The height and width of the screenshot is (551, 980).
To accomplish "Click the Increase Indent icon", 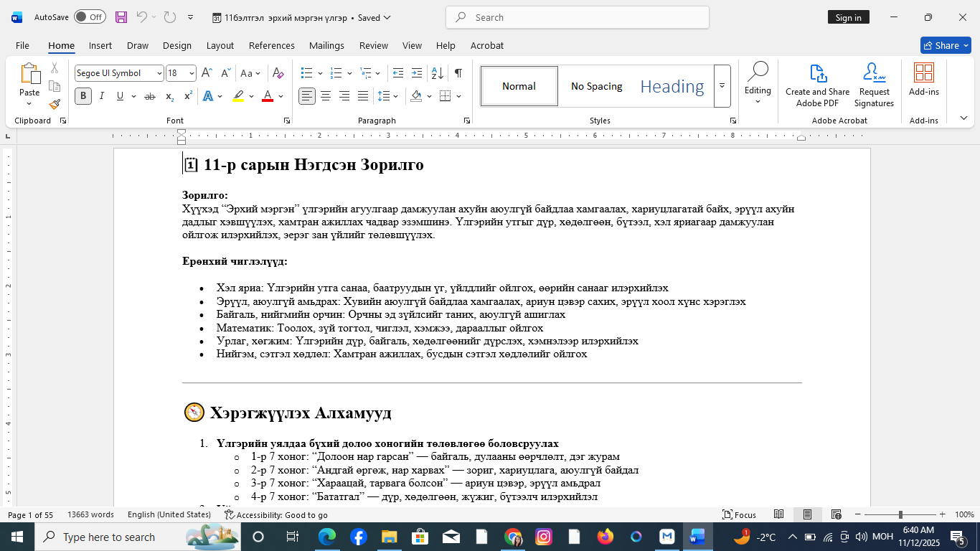I will click(x=417, y=73).
